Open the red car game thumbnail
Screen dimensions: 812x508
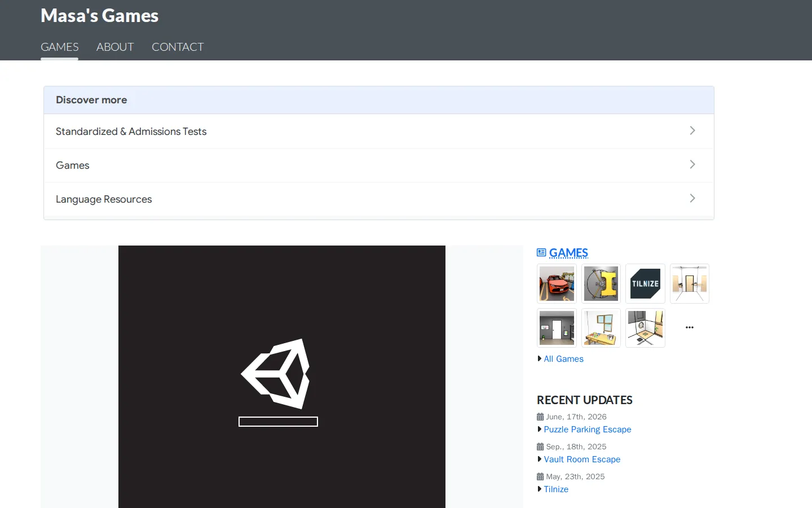tap(557, 283)
